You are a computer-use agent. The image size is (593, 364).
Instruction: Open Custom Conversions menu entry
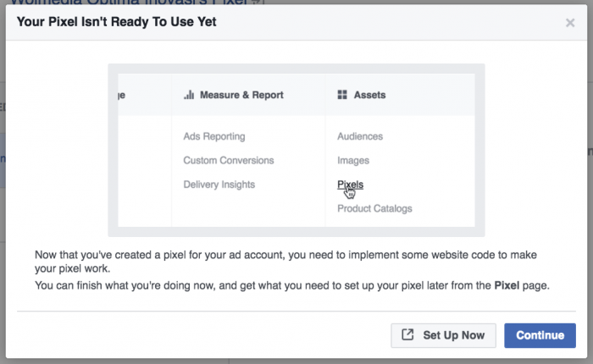[228, 160]
